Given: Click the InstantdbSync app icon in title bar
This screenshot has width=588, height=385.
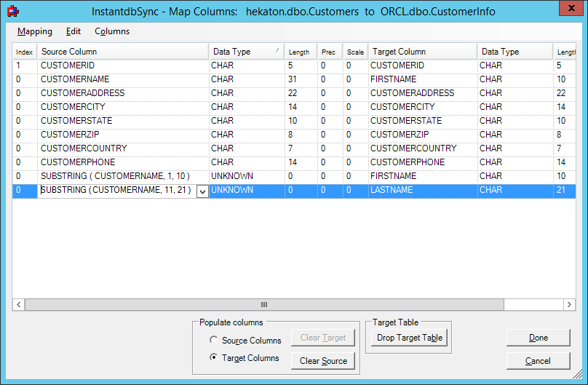Looking at the screenshot, I should (13, 11).
